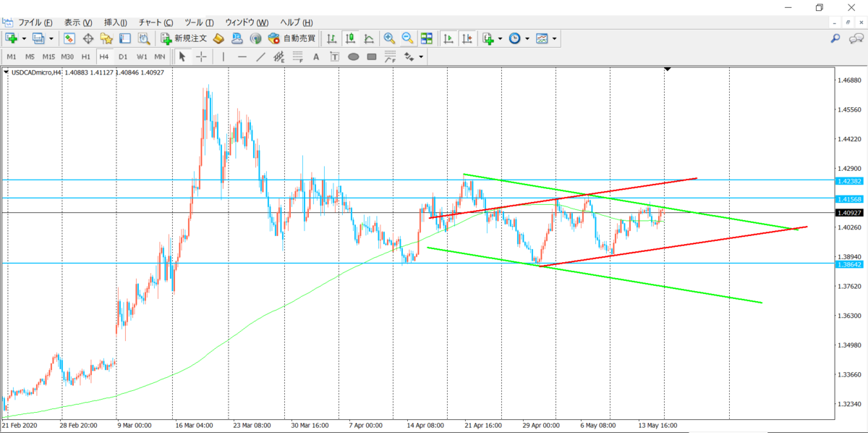Select the crosshair tool
Viewport: 868px width, 433px height.
201,56
